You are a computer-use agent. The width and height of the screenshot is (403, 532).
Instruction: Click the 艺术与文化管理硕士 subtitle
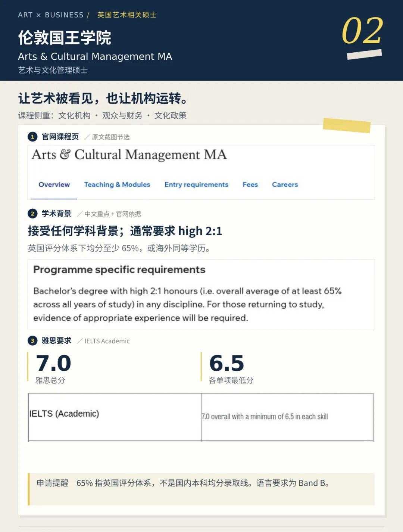(x=53, y=70)
